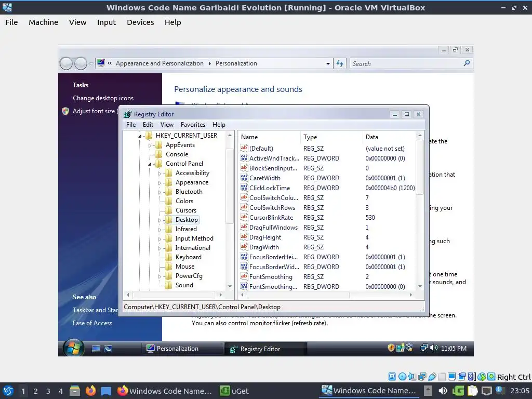Viewport: 532px width, 399px height.
Task: Collapse the Control Panel key
Action: [x=150, y=164]
